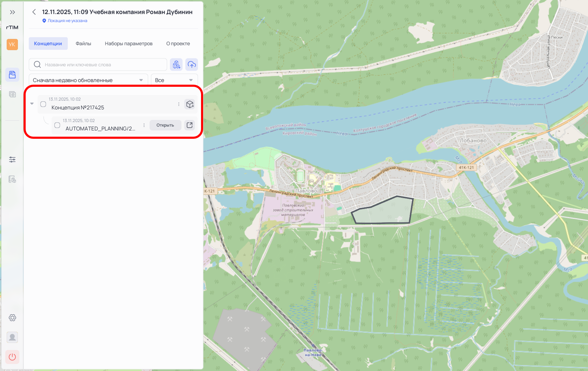Open the sort dropdown Сначала недавно обновленные

tap(88, 80)
